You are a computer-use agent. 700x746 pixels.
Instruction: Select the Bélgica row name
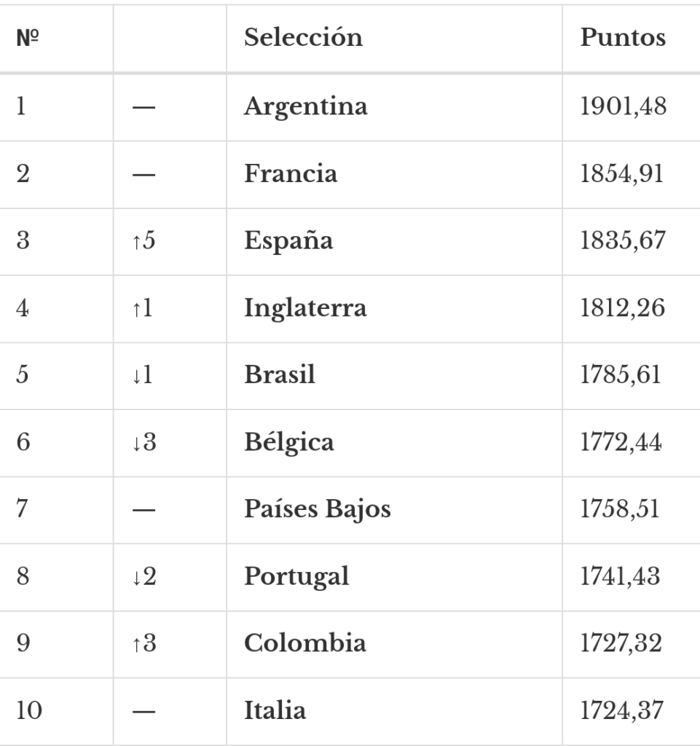tap(289, 442)
